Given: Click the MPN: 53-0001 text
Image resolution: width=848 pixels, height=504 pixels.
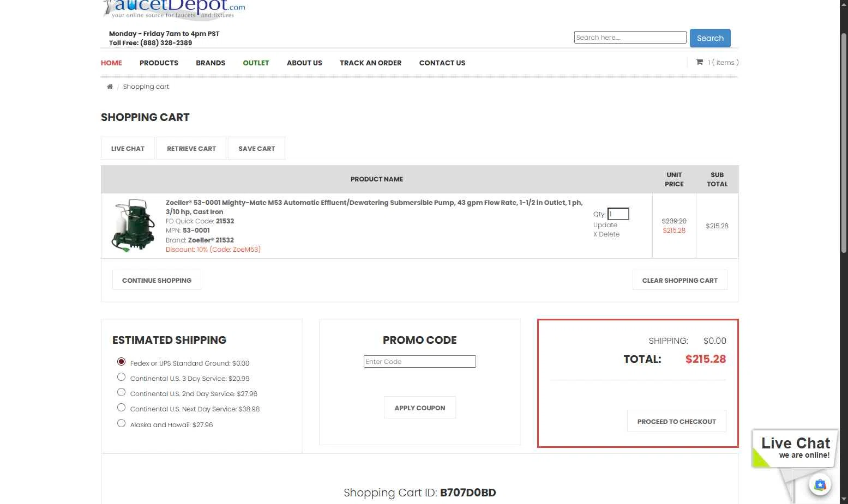Looking at the screenshot, I should coord(188,230).
